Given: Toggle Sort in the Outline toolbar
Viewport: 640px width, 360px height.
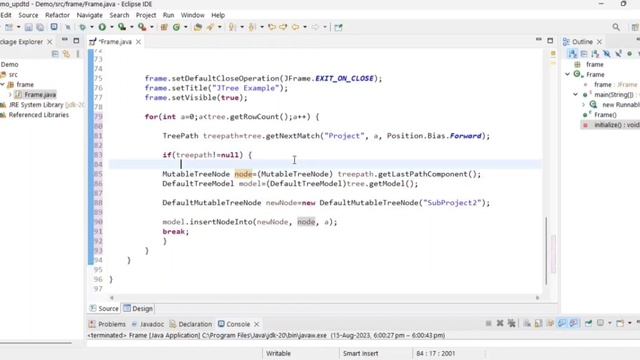Looking at the screenshot, I should 595,54.
